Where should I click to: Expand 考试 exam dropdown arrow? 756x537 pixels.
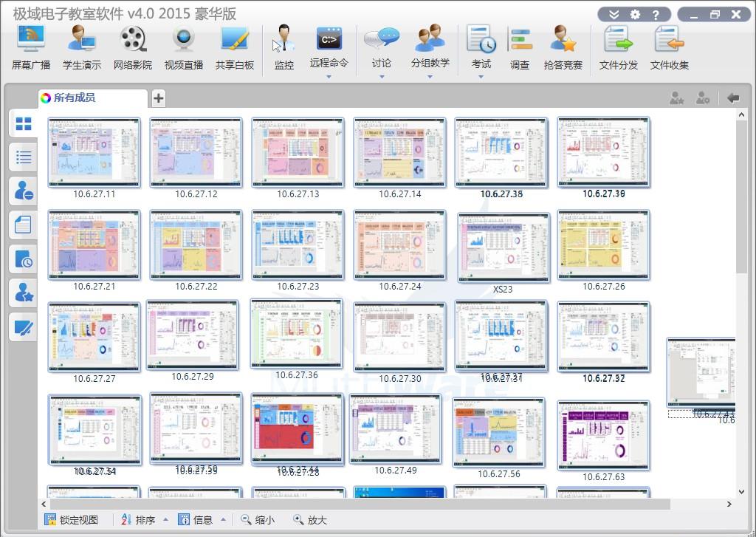[481, 77]
